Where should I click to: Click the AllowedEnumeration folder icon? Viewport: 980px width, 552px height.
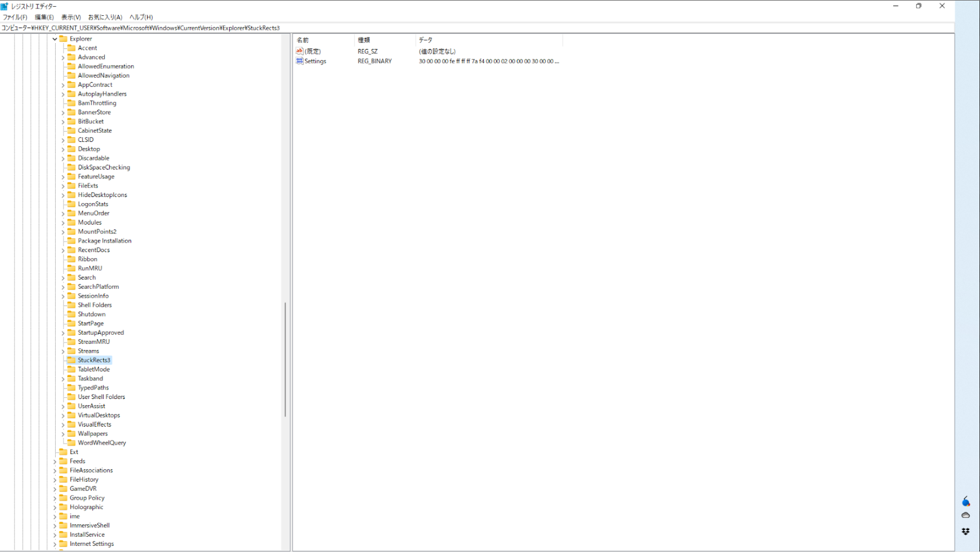click(x=72, y=66)
